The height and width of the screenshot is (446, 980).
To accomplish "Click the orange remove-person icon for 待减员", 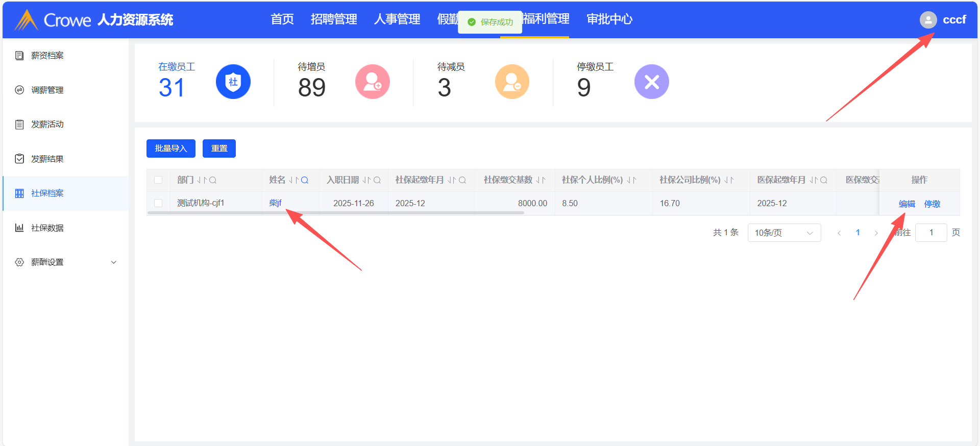I will (x=512, y=82).
